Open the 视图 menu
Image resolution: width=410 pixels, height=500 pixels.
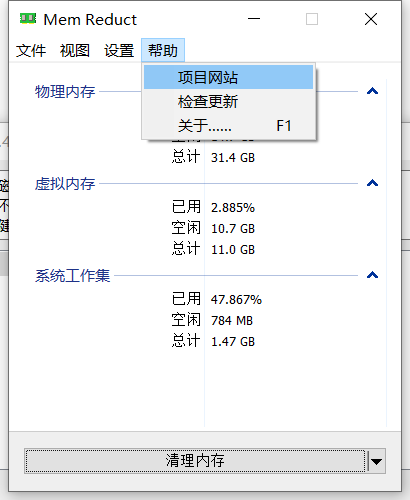75,51
